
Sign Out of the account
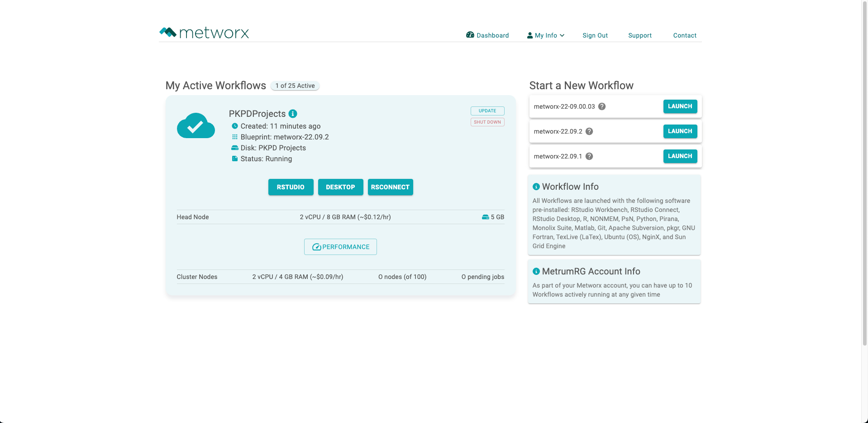pos(595,35)
